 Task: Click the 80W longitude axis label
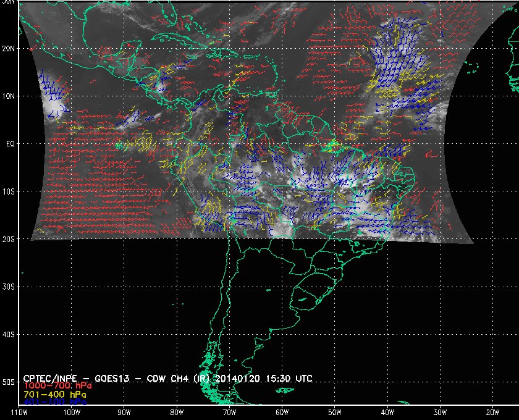click(x=177, y=413)
